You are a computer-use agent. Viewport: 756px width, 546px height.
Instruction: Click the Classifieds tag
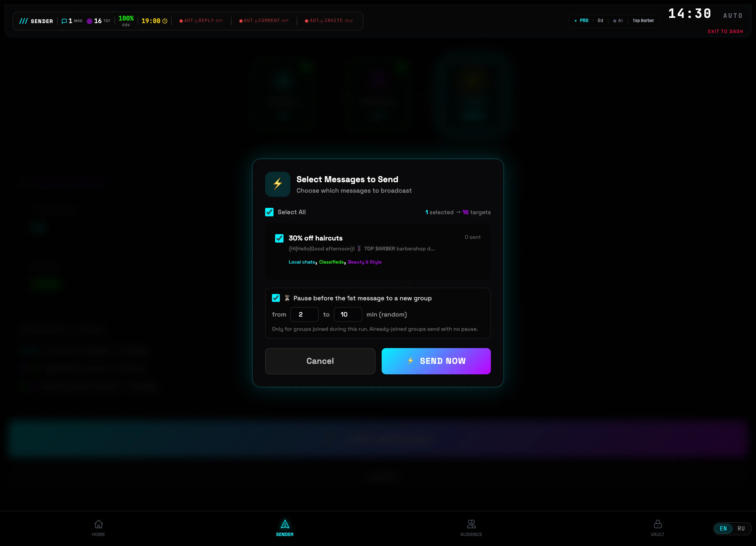coord(331,262)
